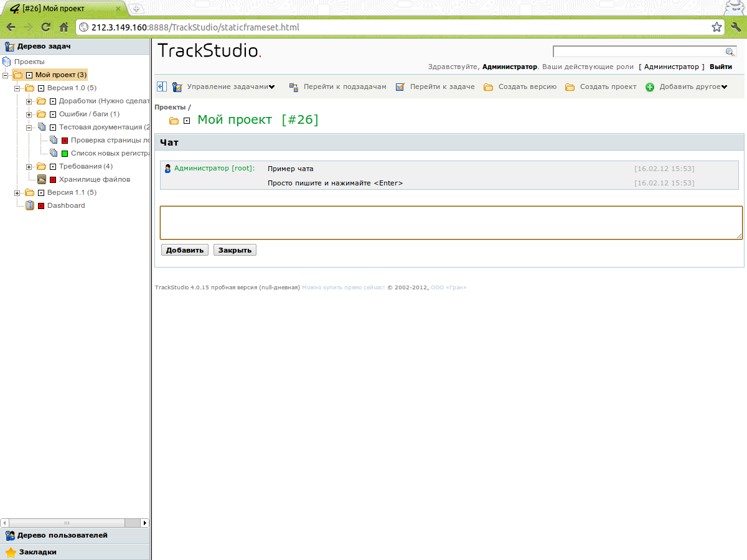Click the folder icon beside Доработки
Viewport: 747px width, 560px height.
[x=41, y=101]
